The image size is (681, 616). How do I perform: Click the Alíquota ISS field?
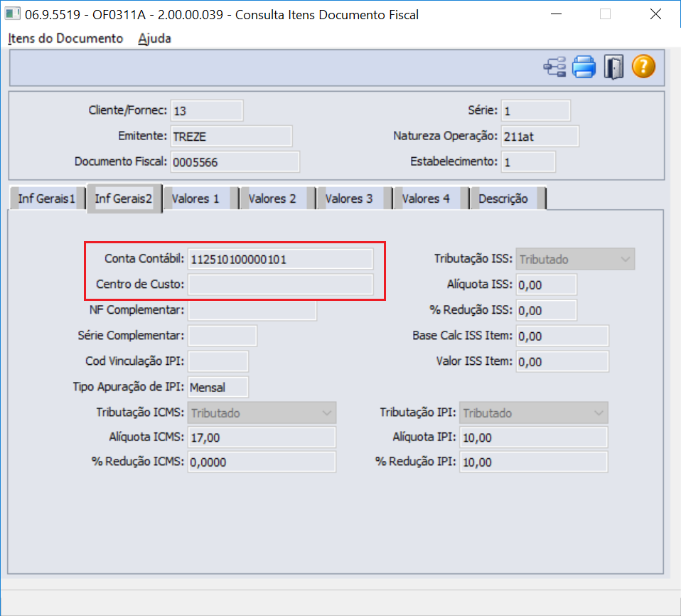coord(547,285)
